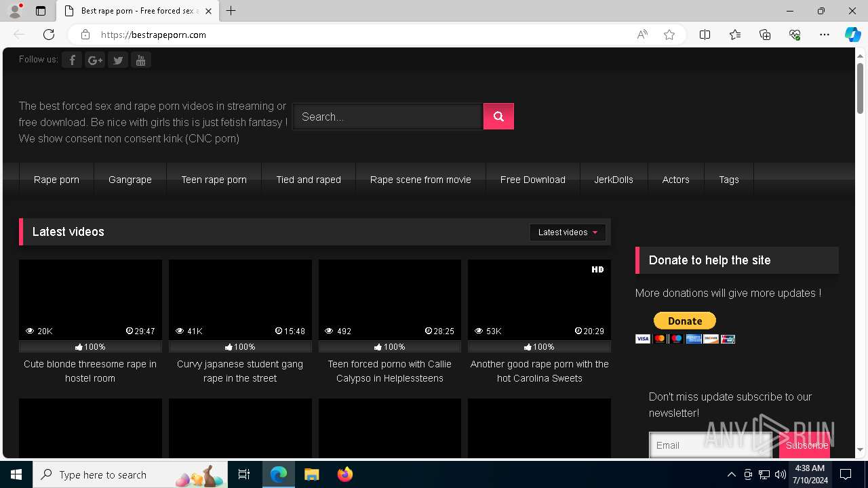
Task: Open the thumbnail with 28:25 duration
Action: point(390,300)
